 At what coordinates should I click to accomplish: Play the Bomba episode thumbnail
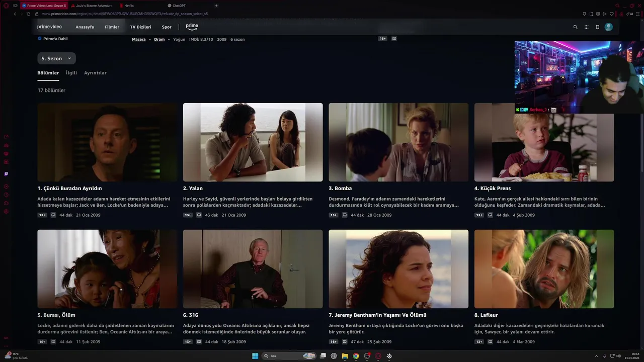click(x=398, y=142)
